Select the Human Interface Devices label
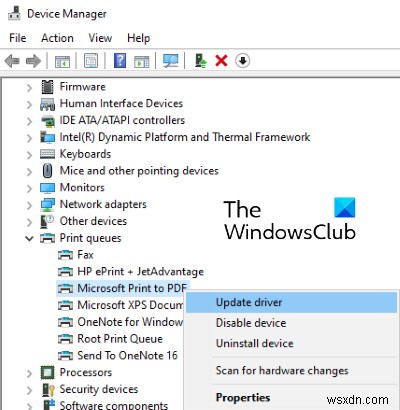Image resolution: width=400 pixels, height=410 pixels. pyautogui.click(x=121, y=103)
